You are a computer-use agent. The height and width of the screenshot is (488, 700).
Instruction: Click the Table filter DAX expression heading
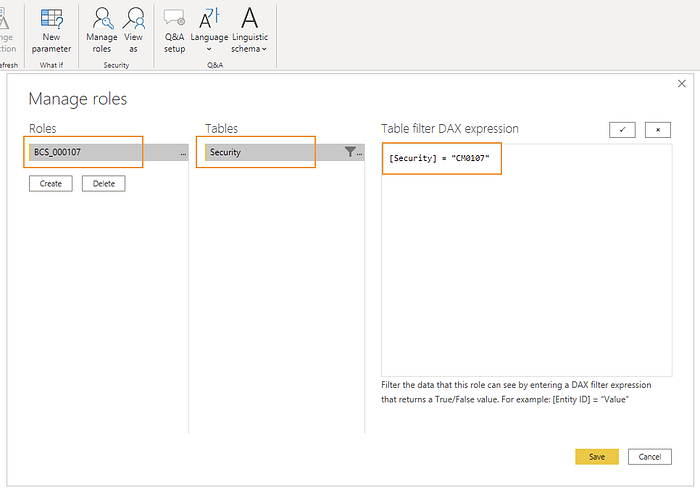pos(450,129)
